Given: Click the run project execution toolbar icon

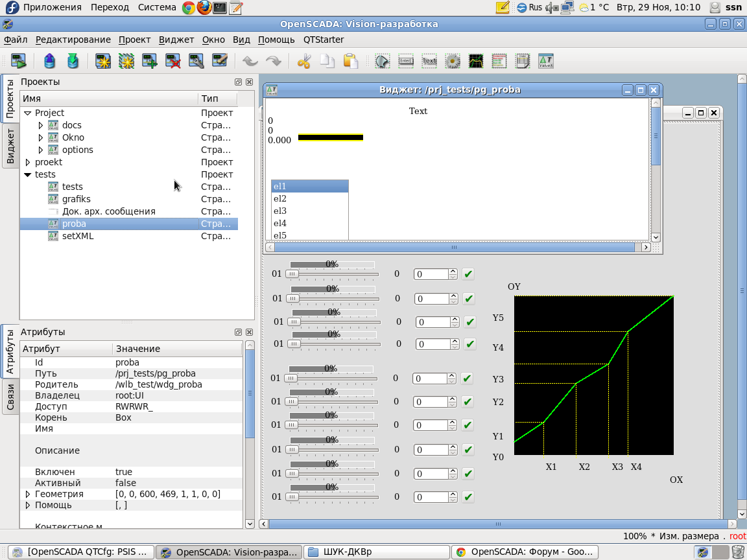Looking at the screenshot, I should click(x=18, y=62).
